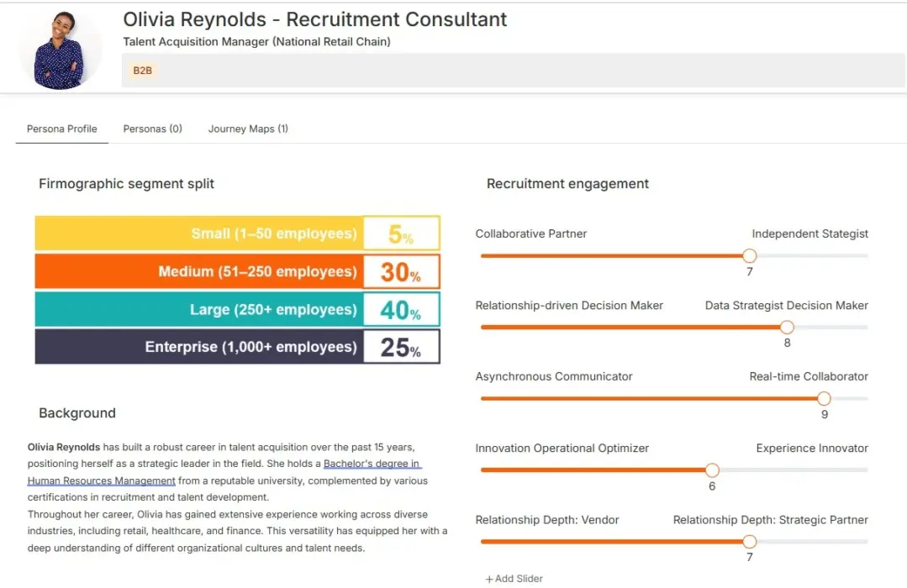Click the Relationship Depth slider handle

(749, 542)
